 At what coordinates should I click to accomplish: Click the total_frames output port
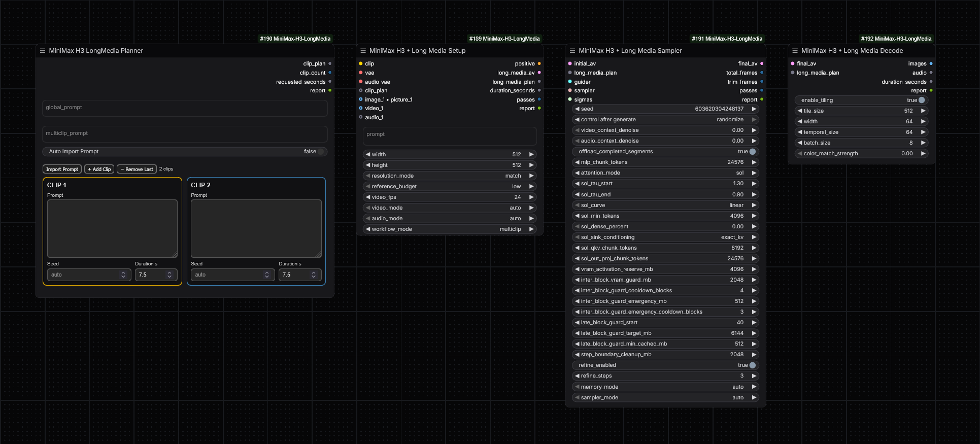coord(762,73)
